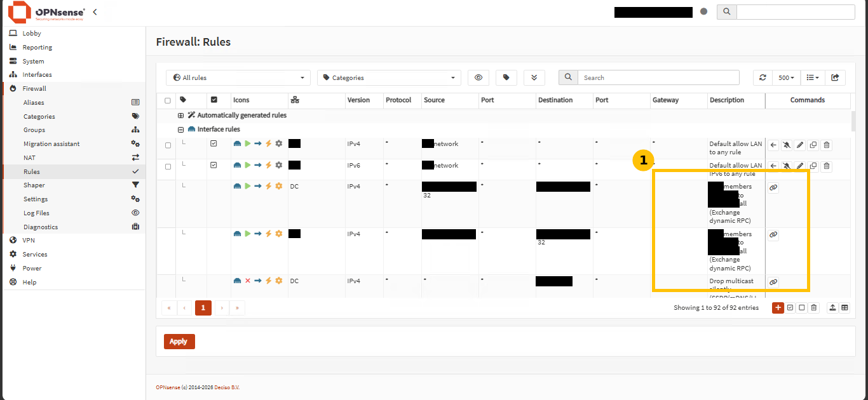The image size is (868, 400).
Task: Open the 500 rows-per-page selector
Action: coord(787,77)
